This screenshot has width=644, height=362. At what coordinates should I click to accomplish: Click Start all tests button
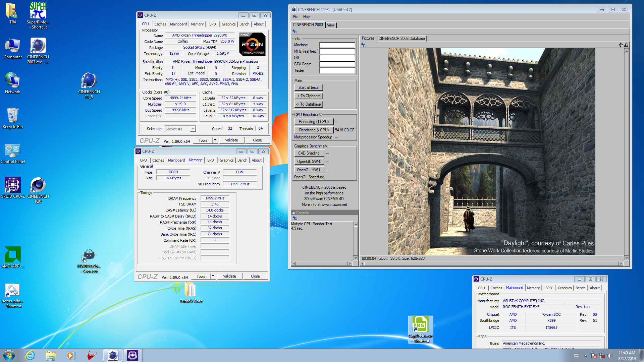point(309,87)
